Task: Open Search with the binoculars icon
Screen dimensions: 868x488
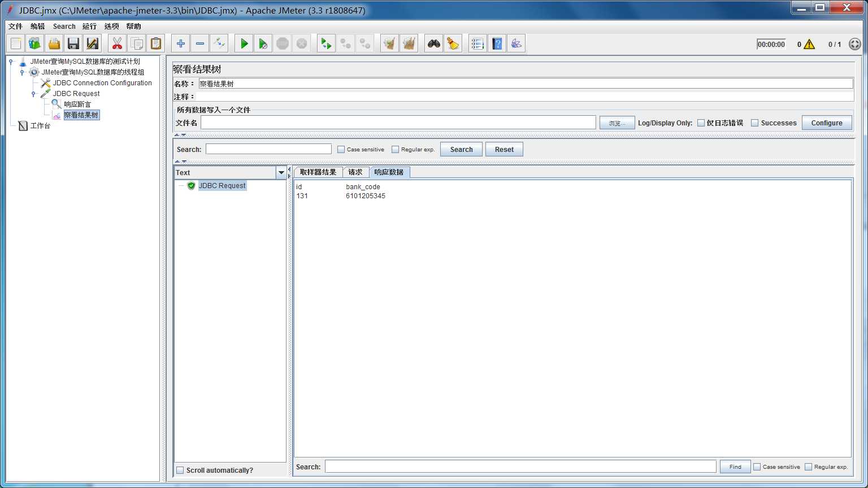Action: coord(433,43)
